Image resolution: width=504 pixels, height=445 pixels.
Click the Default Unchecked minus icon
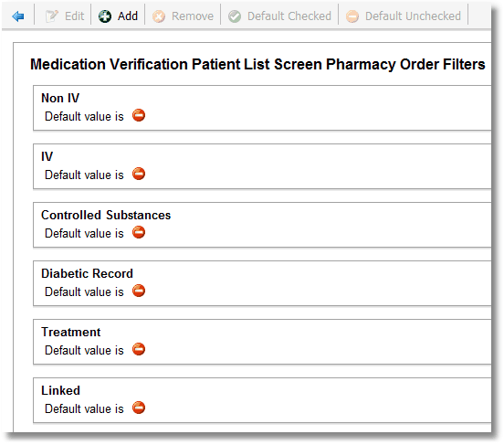coord(352,16)
